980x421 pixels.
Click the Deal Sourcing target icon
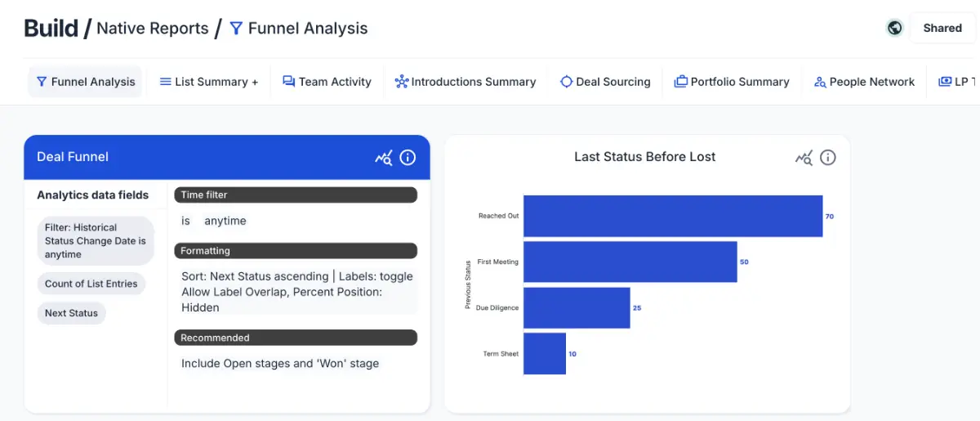coord(566,82)
